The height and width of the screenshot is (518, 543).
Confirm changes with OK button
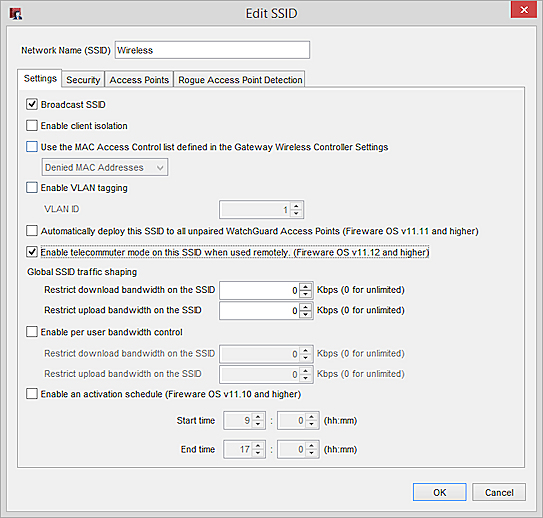pyautogui.click(x=439, y=492)
